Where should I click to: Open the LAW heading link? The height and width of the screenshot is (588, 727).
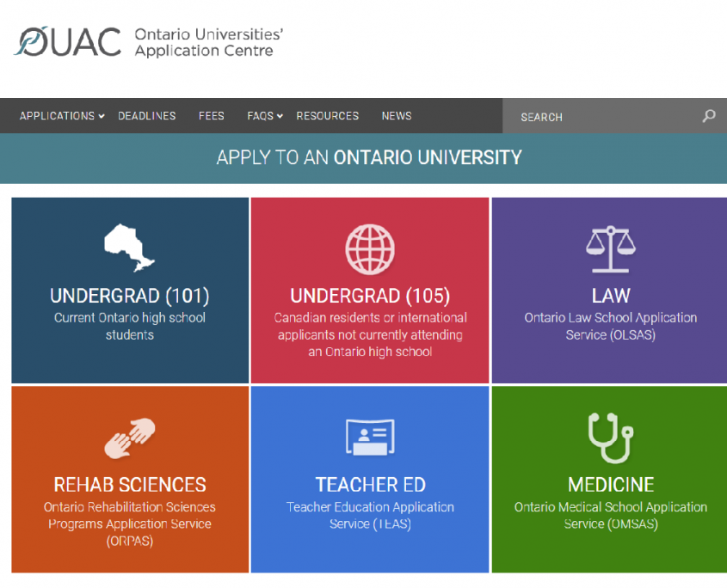click(x=611, y=296)
